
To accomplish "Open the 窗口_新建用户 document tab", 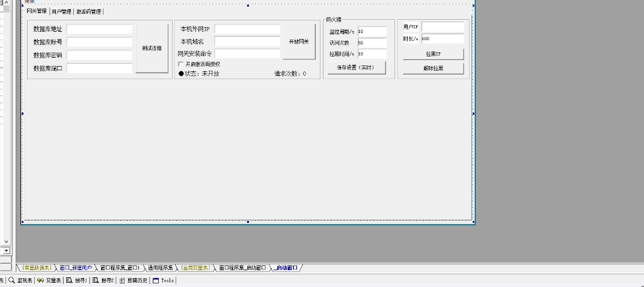I will pos(76,268).
